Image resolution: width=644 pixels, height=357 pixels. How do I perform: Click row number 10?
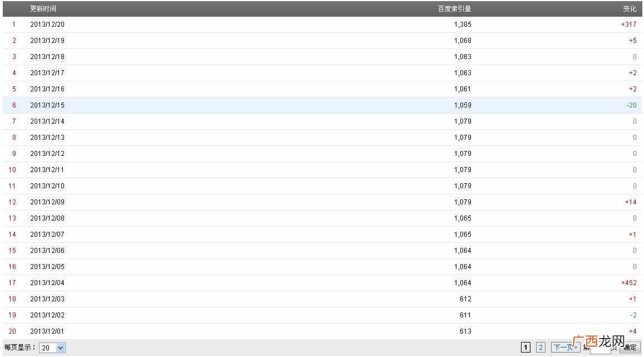tap(12, 170)
